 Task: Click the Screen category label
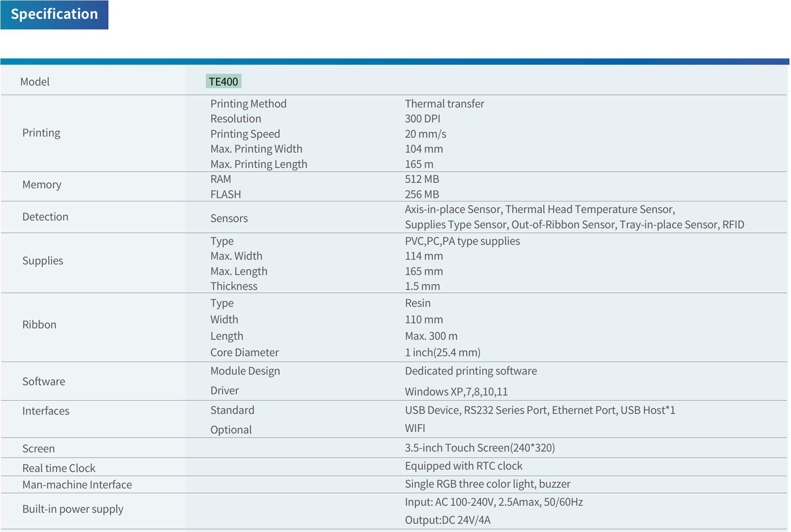click(x=39, y=449)
